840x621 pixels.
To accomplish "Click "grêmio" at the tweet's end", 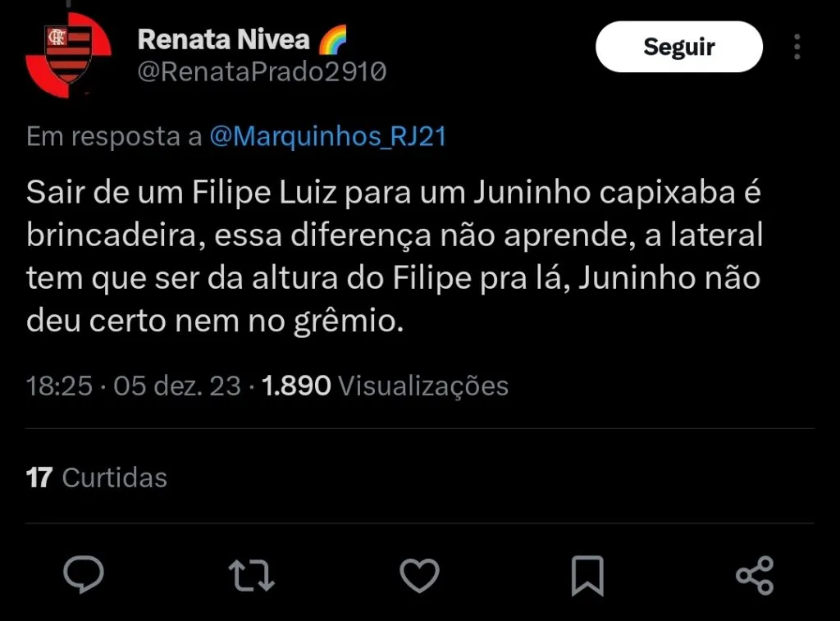I will [x=360, y=321].
